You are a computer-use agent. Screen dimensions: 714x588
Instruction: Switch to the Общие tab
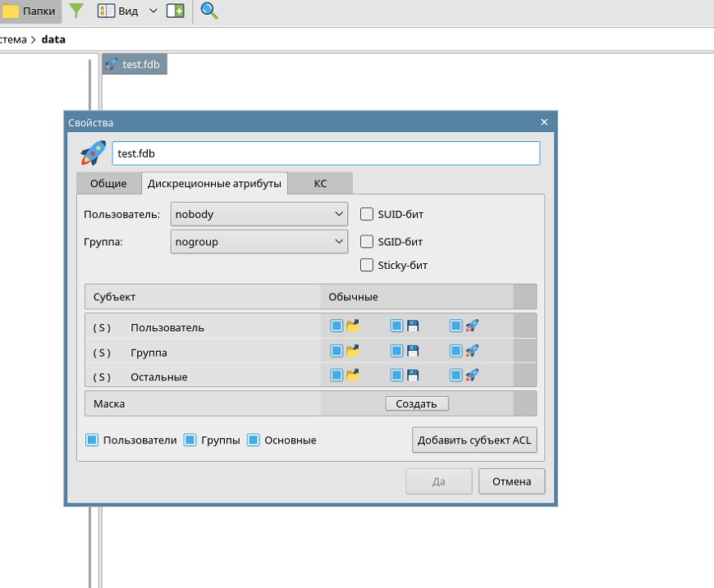(x=108, y=184)
